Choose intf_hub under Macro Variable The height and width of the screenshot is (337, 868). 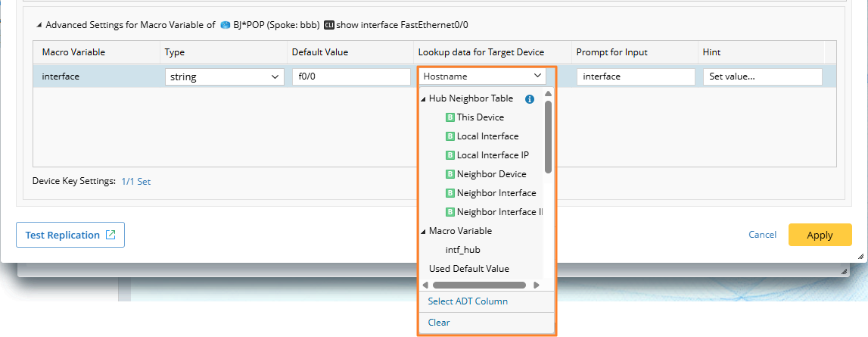tap(462, 250)
